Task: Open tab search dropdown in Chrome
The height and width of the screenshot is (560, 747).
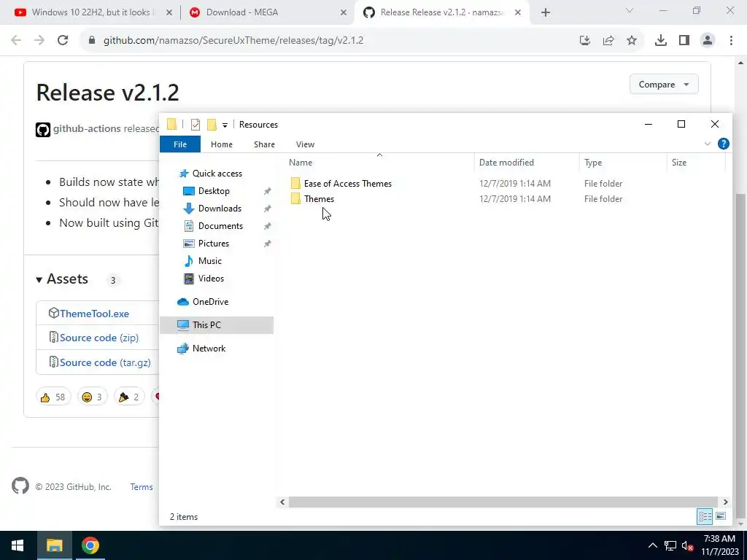Action: tap(630, 10)
